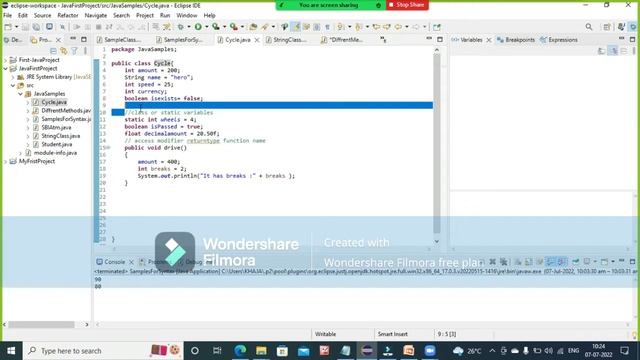The image size is (640, 360).
Task: Click Remove All Terminated Launches in Console
Action: pyautogui.click(x=504, y=262)
